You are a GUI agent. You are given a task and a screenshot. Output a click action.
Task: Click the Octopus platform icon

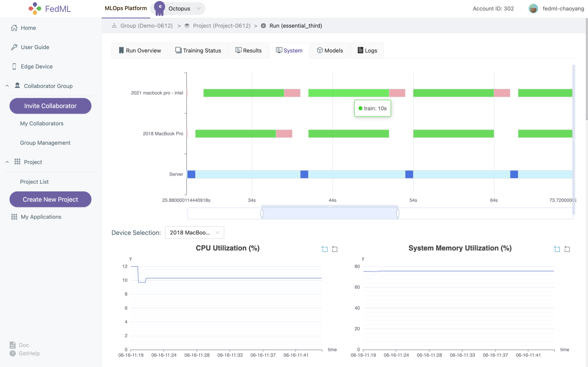pyautogui.click(x=159, y=8)
